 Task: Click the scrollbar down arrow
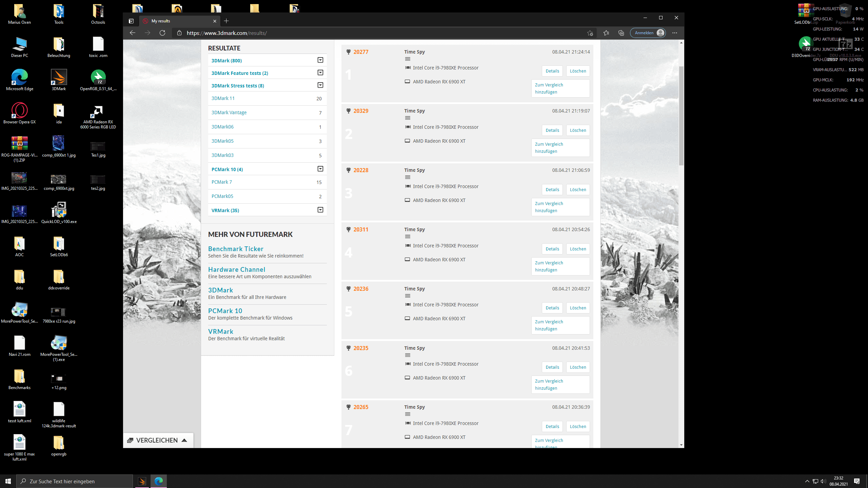point(681,445)
